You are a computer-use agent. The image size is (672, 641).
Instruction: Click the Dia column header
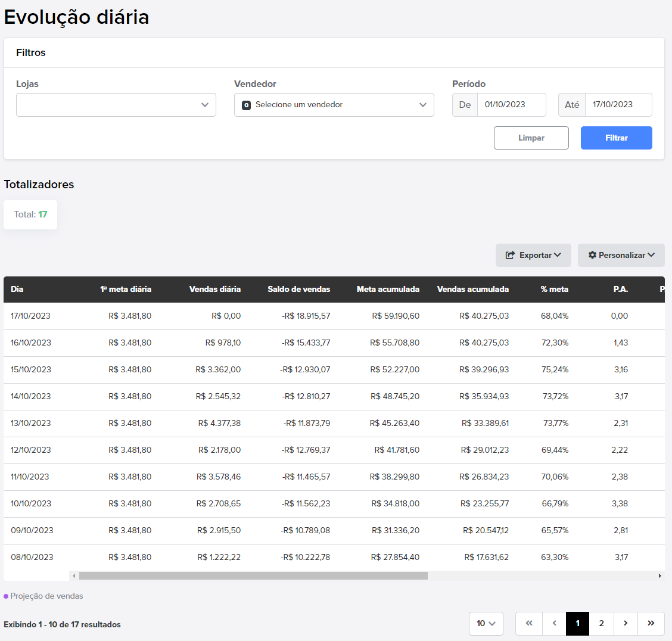tap(17, 289)
